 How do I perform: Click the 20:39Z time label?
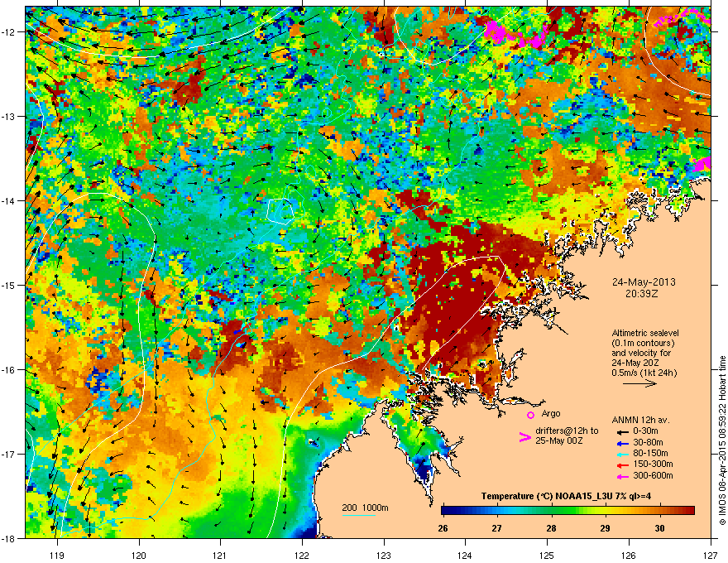(642, 294)
